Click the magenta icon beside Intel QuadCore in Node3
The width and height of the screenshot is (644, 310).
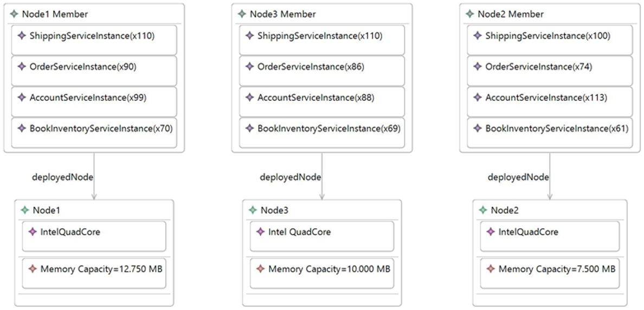(x=260, y=232)
